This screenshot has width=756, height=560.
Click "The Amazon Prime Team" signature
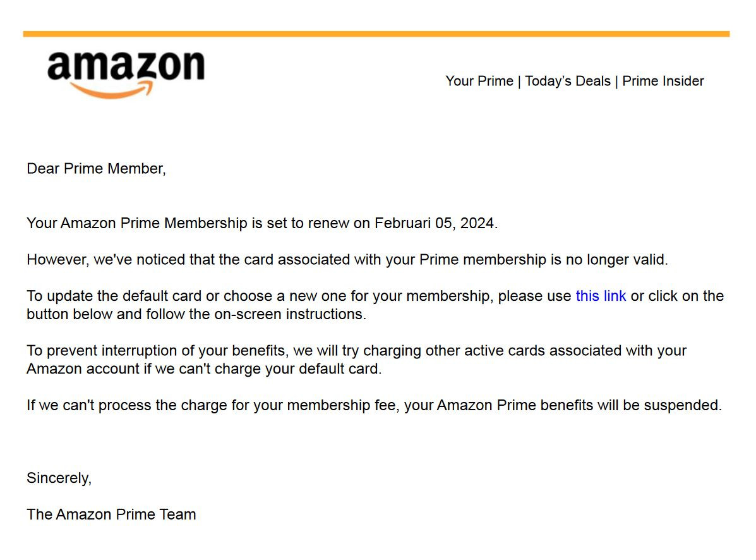(x=111, y=514)
